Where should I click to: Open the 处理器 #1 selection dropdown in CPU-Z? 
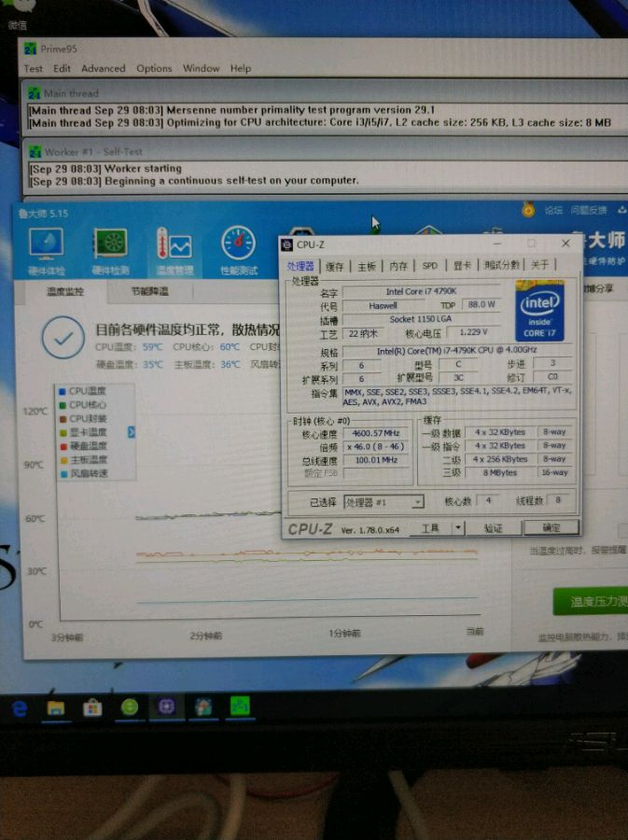(x=384, y=502)
